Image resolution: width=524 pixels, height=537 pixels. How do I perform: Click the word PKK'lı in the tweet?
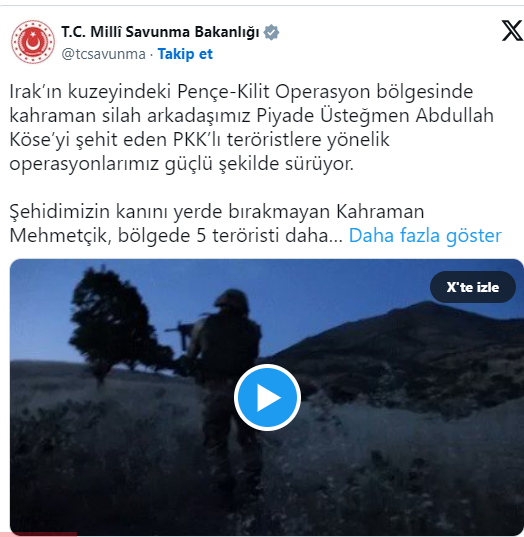pos(197,139)
